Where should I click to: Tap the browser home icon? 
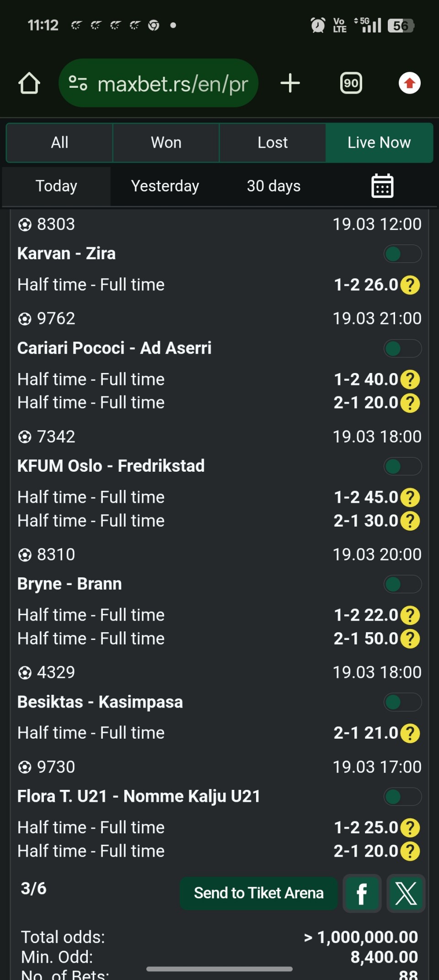click(x=29, y=83)
